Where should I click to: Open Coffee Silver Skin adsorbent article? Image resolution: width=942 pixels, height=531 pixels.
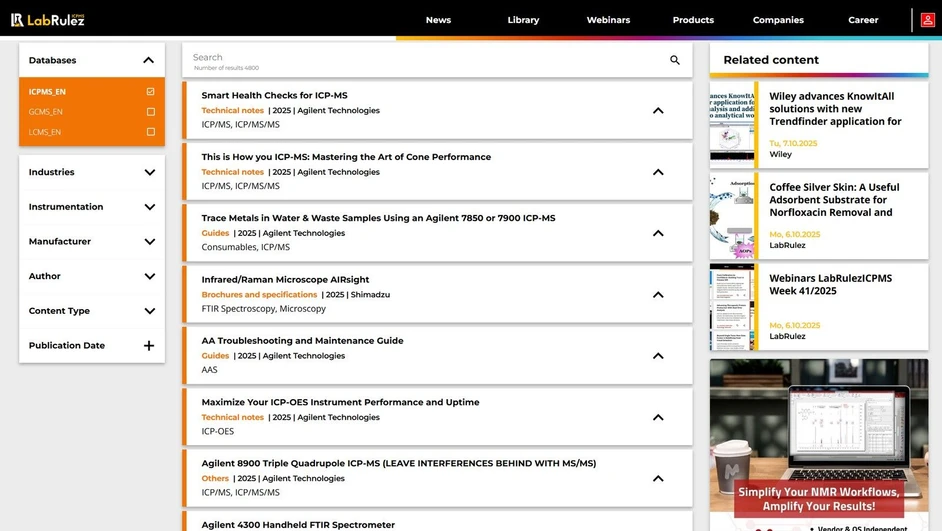point(834,199)
